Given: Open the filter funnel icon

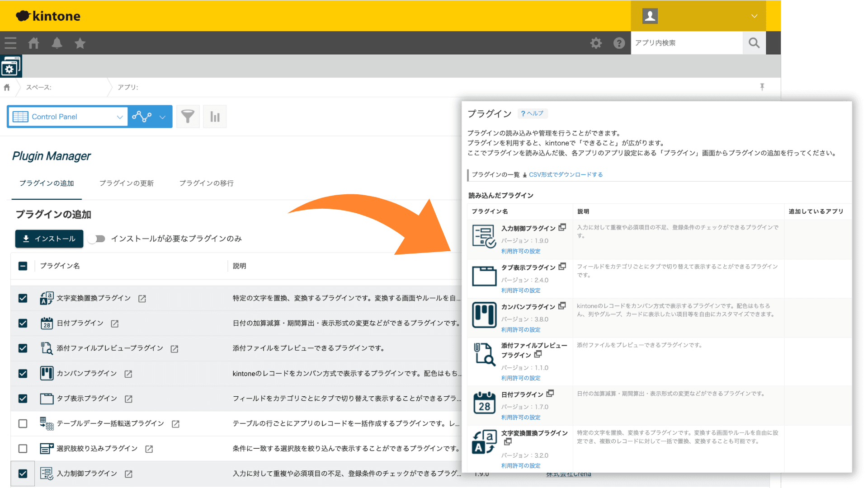Looking at the screenshot, I should click(188, 117).
